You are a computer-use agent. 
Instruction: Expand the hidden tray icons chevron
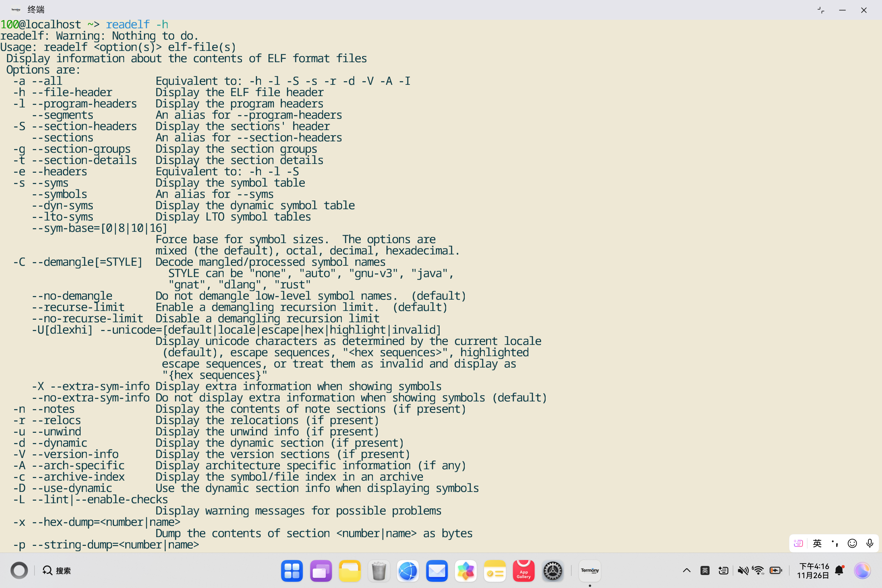[x=687, y=570]
